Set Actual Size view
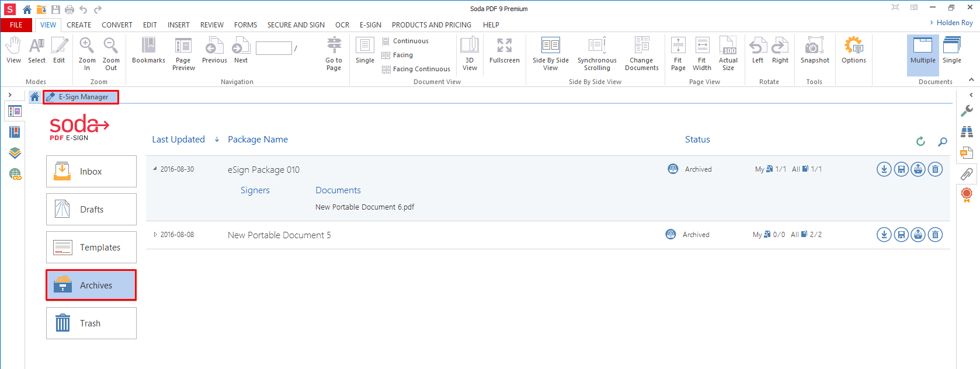Viewport: 980px width, 369px height. point(728,54)
